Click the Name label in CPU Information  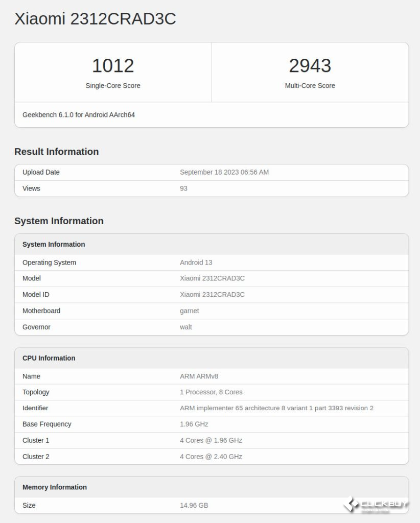pos(31,376)
